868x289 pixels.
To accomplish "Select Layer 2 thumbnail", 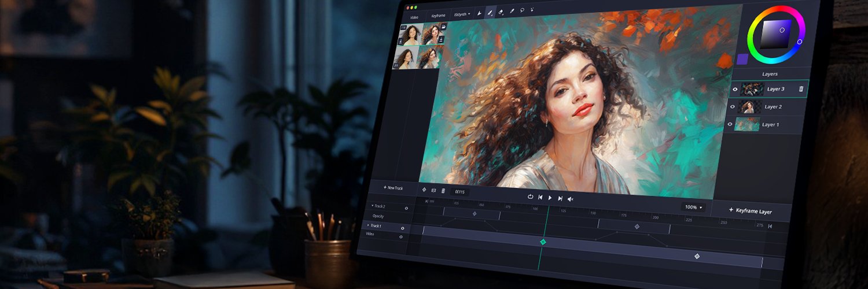I will pos(750,107).
